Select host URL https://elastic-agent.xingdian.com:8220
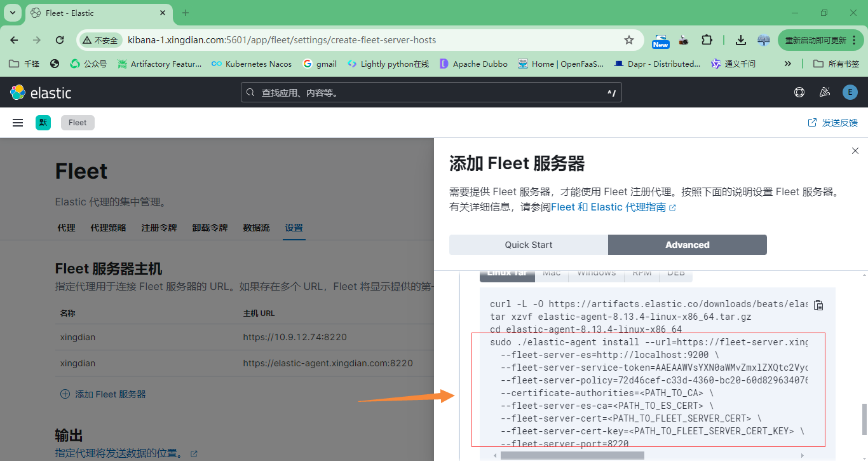The height and width of the screenshot is (461, 868). point(328,363)
